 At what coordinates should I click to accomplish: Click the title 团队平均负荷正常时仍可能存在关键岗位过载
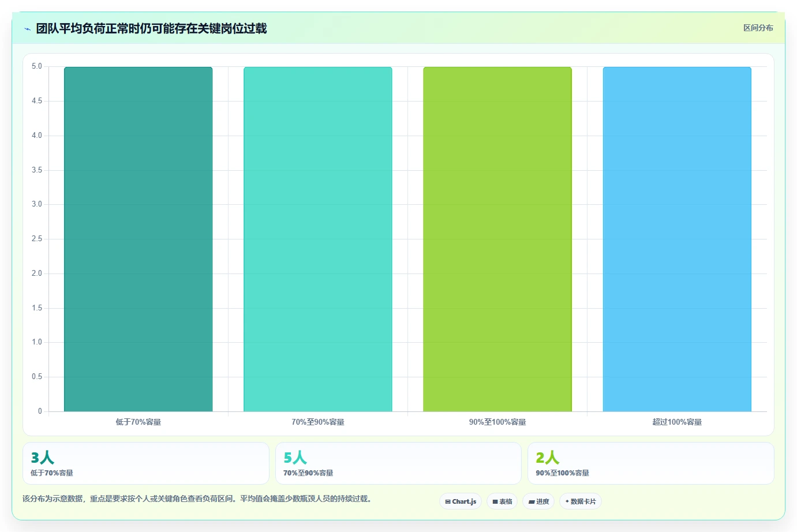151,28
